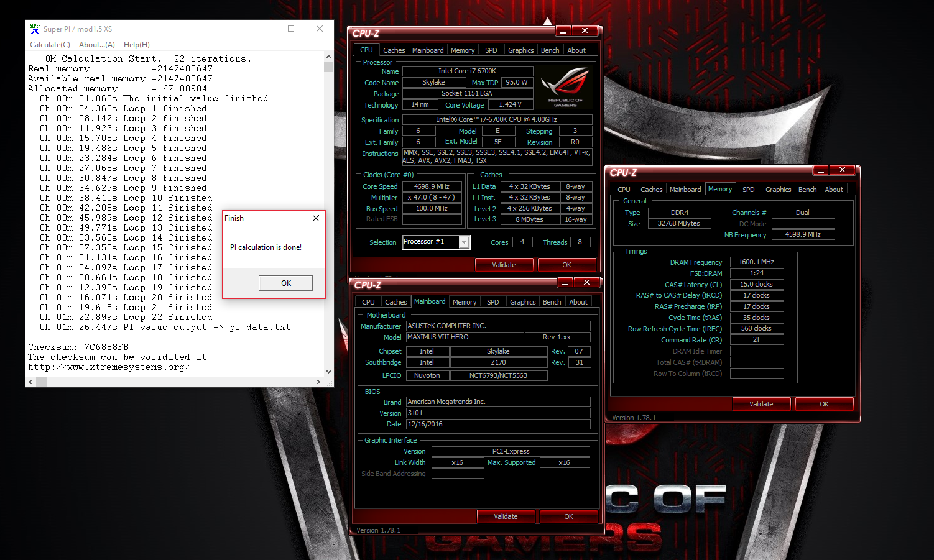The height and width of the screenshot is (560, 934).
Task: Switch to Graphics tab in Memory CPU-Z window
Action: (779, 190)
